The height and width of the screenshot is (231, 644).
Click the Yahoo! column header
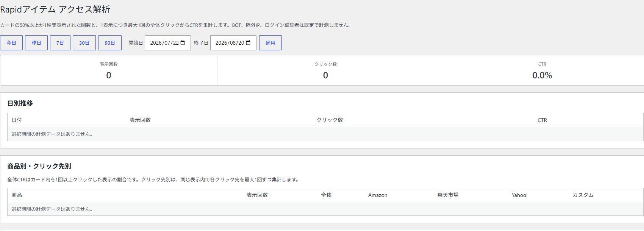click(x=520, y=195)
